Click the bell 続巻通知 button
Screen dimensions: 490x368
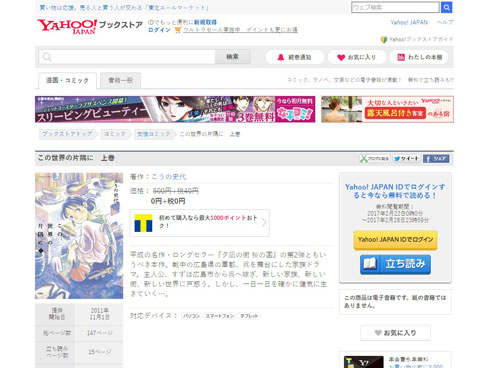pyautogui.click(x=295, y=57)
